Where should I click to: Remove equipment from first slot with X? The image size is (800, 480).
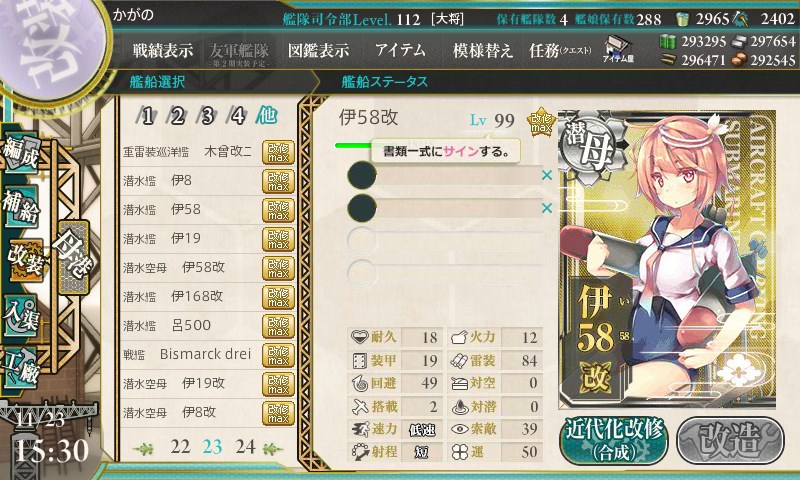[546, 175]
